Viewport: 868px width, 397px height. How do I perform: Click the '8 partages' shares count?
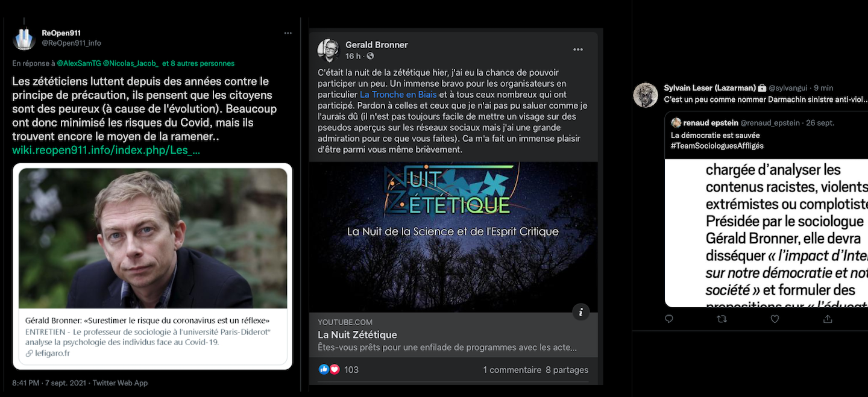(567, 370)
